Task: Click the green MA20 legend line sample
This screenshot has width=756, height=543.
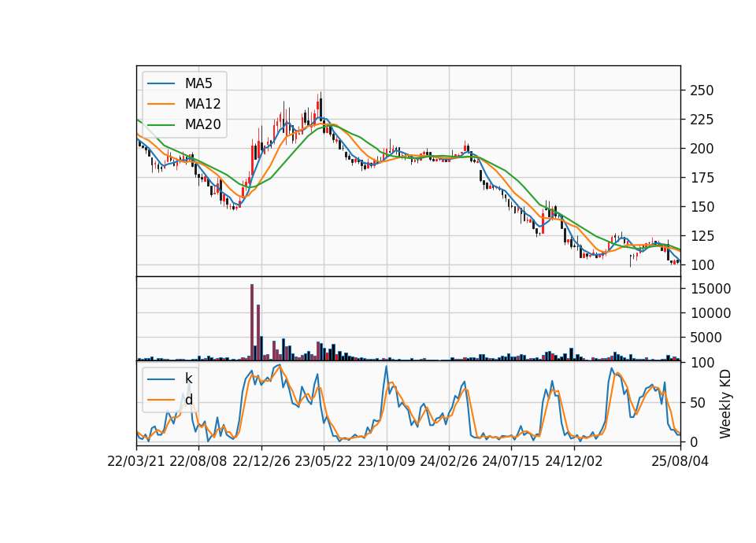Action: click(161, 124)
